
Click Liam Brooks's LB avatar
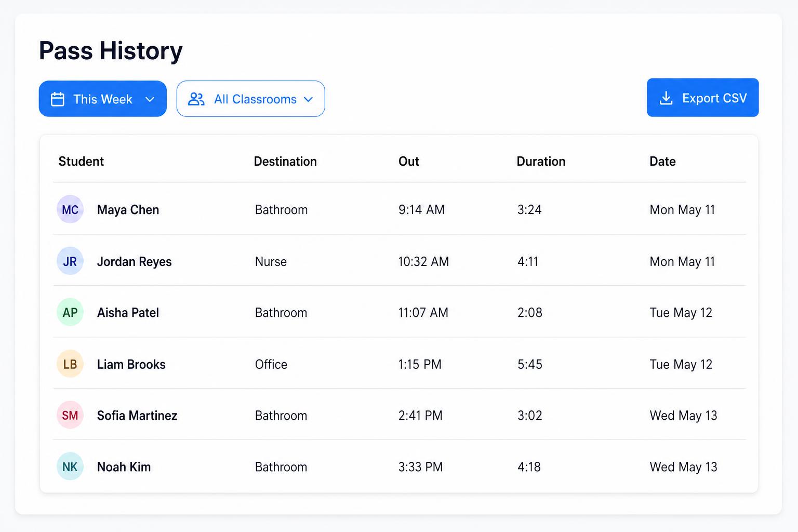tap(70, 364)
